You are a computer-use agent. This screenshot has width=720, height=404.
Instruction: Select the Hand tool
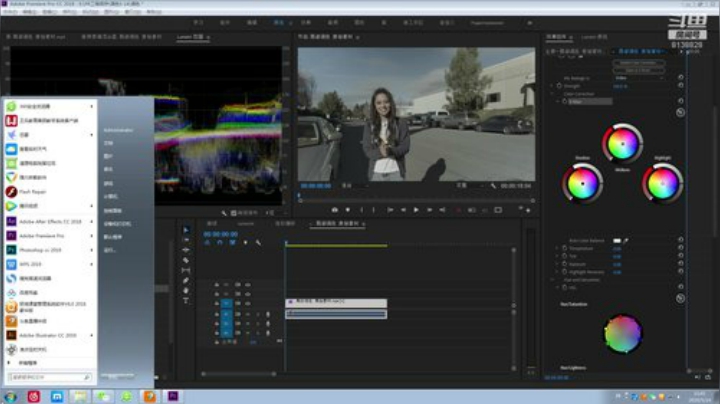pos(186,291)
